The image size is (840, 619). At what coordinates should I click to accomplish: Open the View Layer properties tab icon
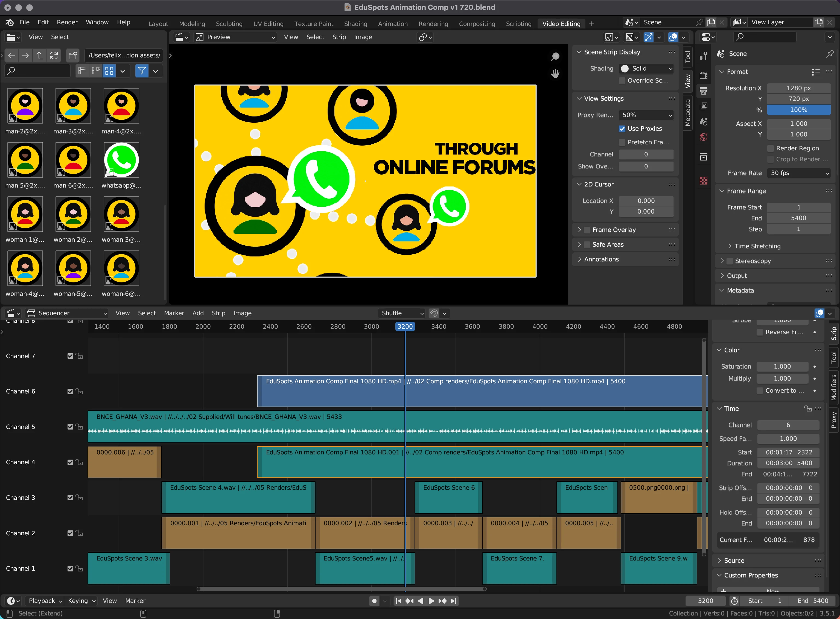coord(703,106)
